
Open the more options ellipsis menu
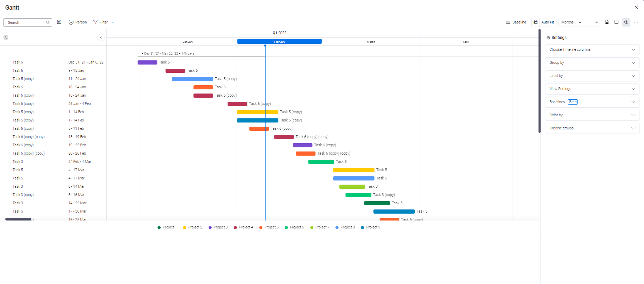(636, 22)
